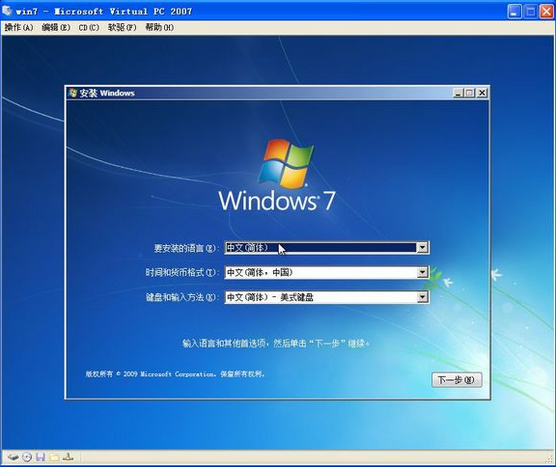Click the network adapter status icon
Viewport: 556px width, 467px height.
[68, 457]
